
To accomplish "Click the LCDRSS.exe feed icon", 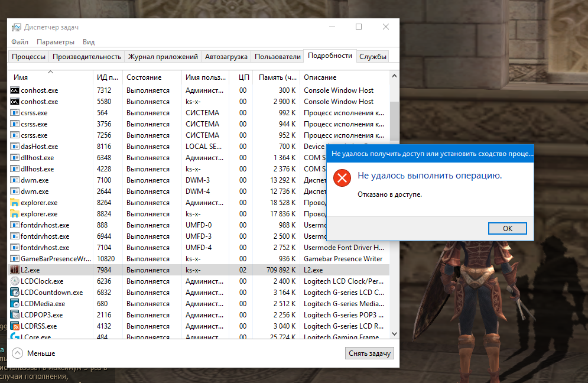I will 15,326.
